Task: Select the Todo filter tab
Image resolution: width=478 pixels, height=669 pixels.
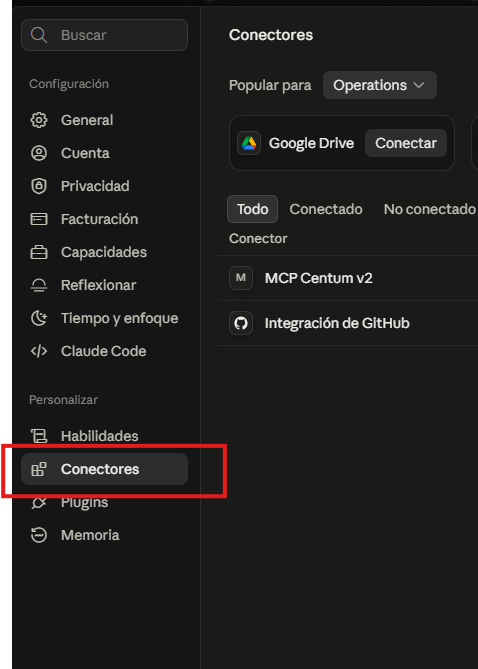Action: click(x=253, y=209)
